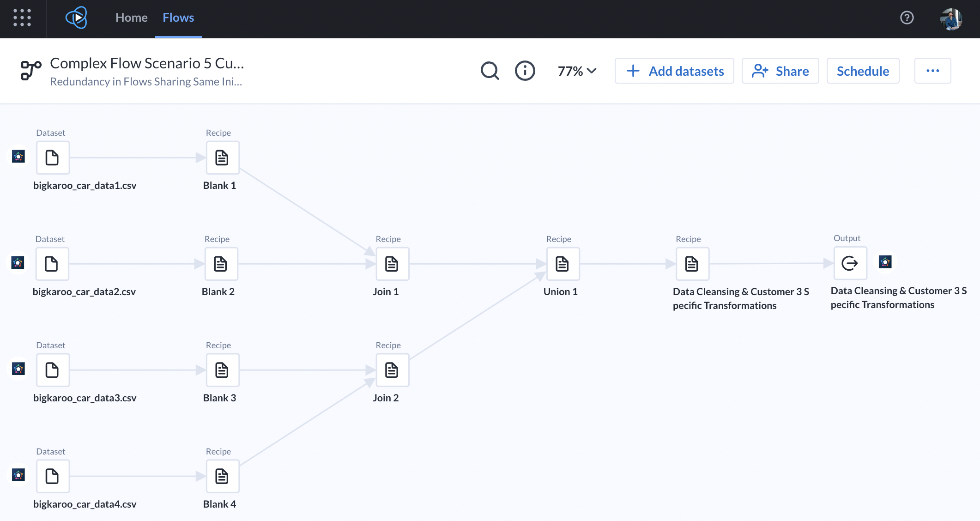980x521 pixels.
Task: Expand the truncated flow title
Action: point(146,63)
